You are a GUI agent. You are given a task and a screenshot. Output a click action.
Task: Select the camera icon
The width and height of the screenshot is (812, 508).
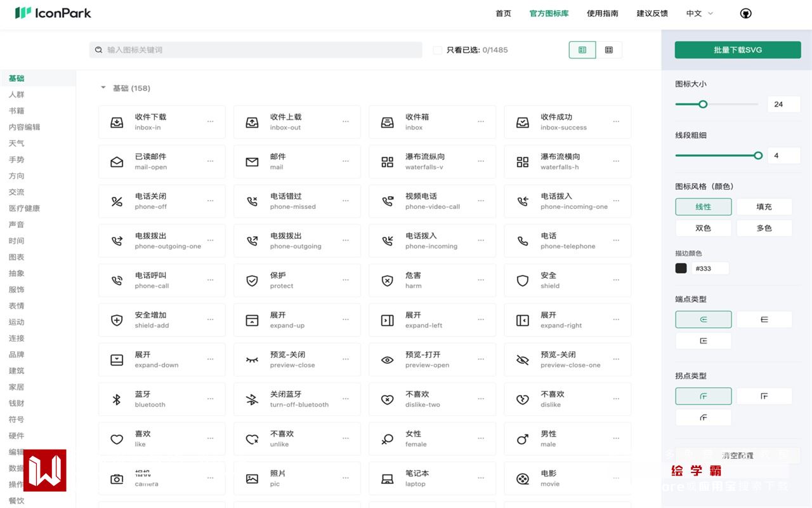(x=117, y=479)
